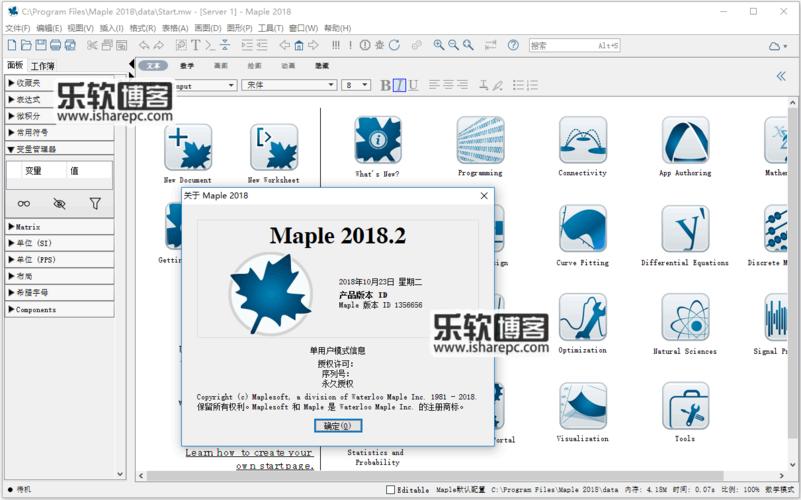
Task: Open the Programming start page icon
Action: pyautogui.click(x=480, y=140)
